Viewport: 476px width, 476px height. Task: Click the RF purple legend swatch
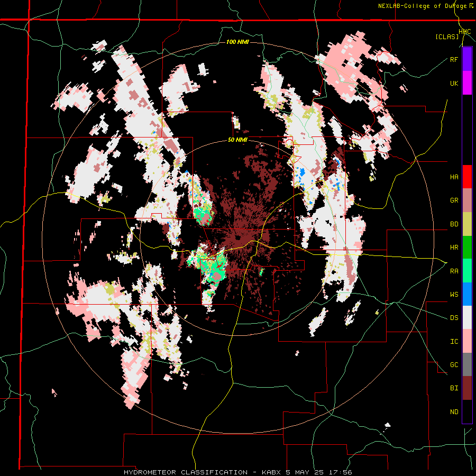467,59
